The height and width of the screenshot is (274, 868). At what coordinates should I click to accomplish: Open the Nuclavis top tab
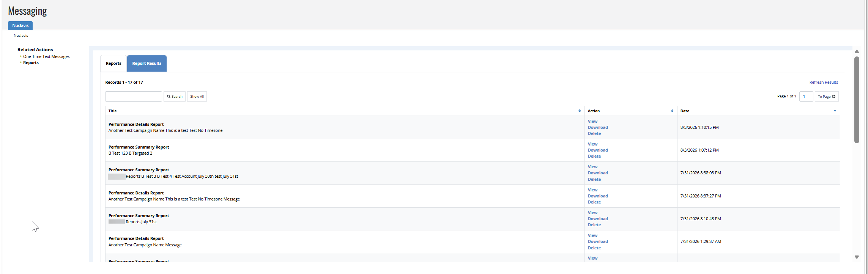[x=20, y=25]
